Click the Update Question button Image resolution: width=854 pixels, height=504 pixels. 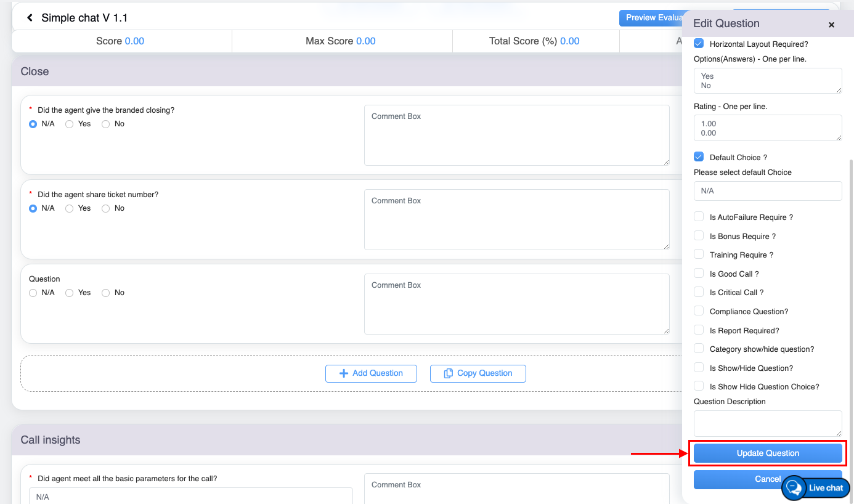pos(767,453)
